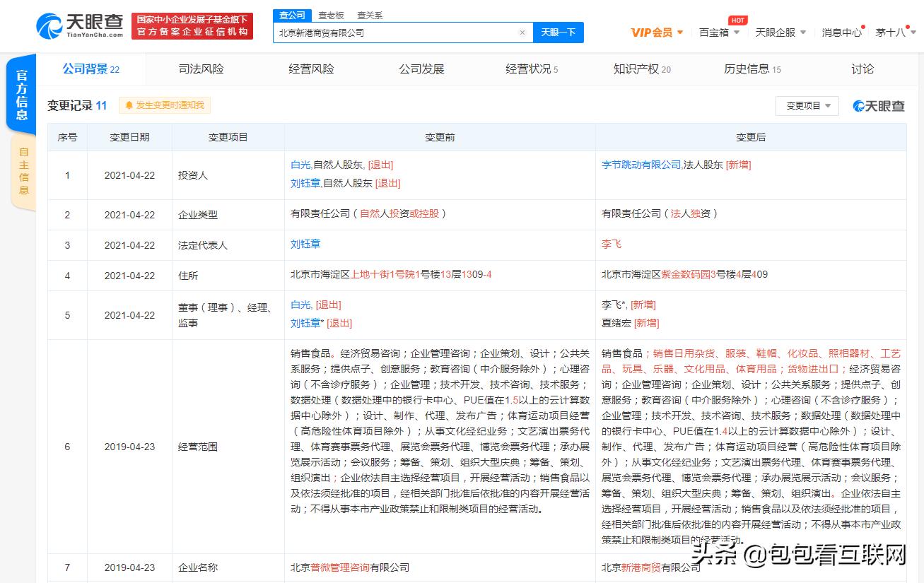The width and height of the screenshot is (924, 583).
Task: Clear search box using the X icon
Action: [522, 33]
